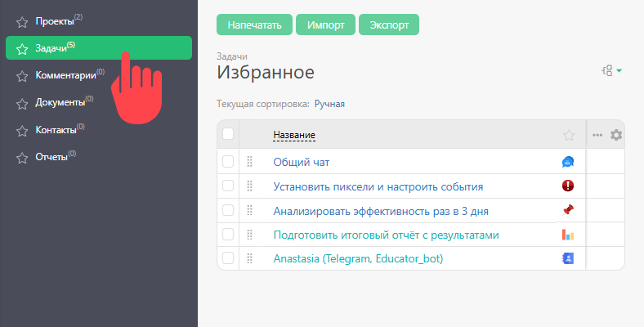Click the star icon beside Документы
The width and height of the screenshot is (644, 327).
click(x=22, y=104)
